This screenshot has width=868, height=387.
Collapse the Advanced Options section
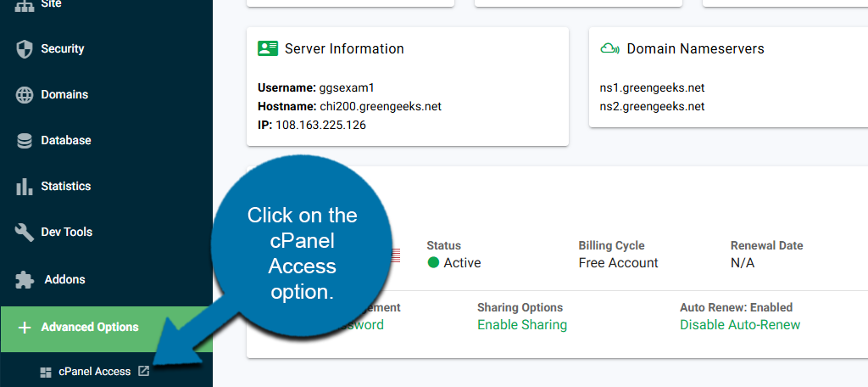(x=90, y=328)
